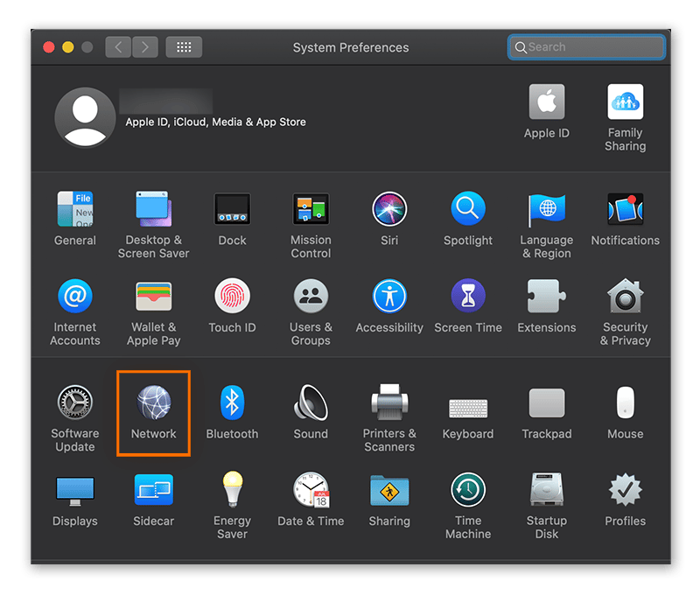The height and width of the screenshot is (595, 700).
Task: Minimize the System Preferences window
Action: click(x=68, y=47)
